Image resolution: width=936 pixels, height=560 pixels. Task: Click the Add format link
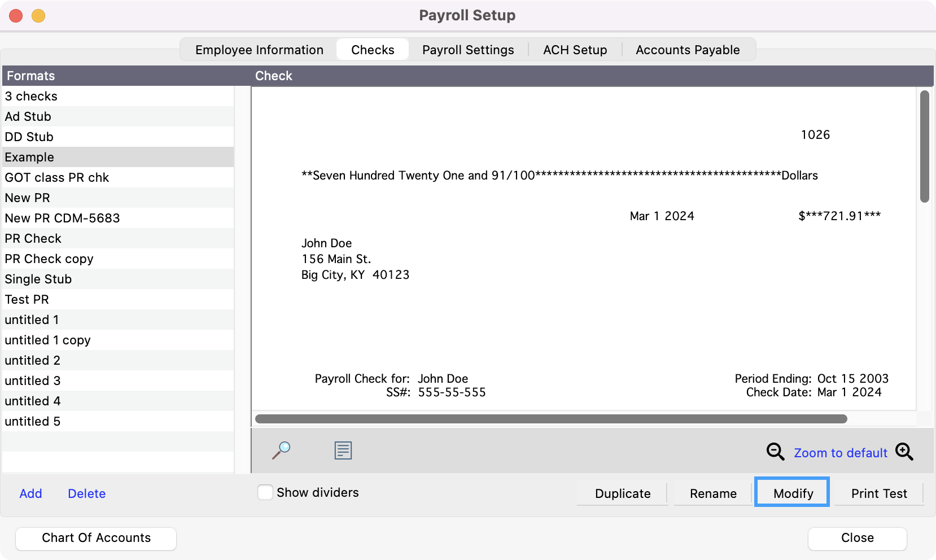(x=30, y=493)
